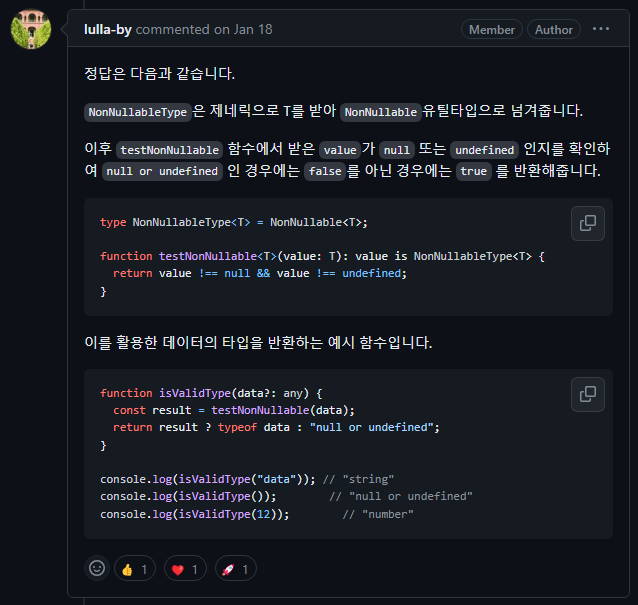Click the lulla-by username link
This screenshot has width=638, height=605.
pos(107,29)
